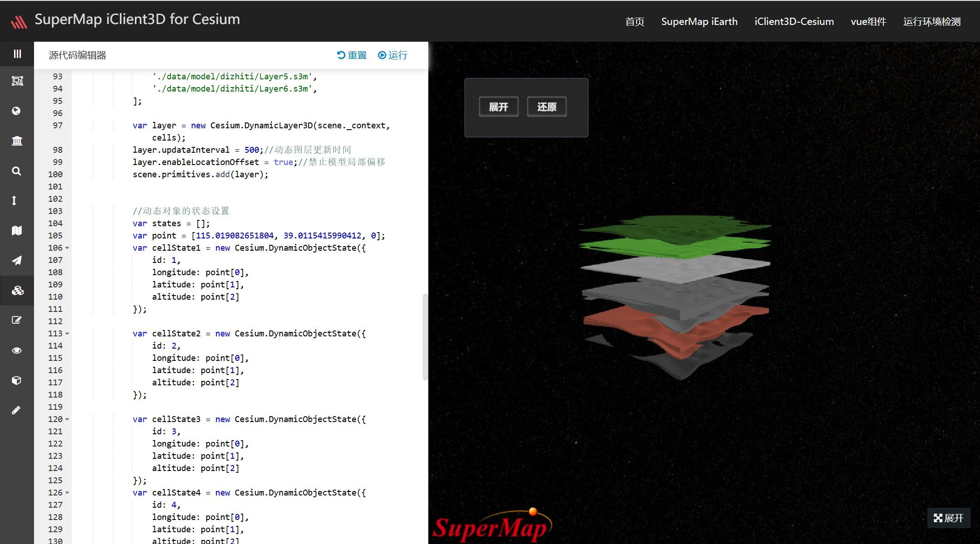This screenshot has height=544, width=980.
Task: Collapse code fold arrow at line 120
Action: tap(67, 419)
